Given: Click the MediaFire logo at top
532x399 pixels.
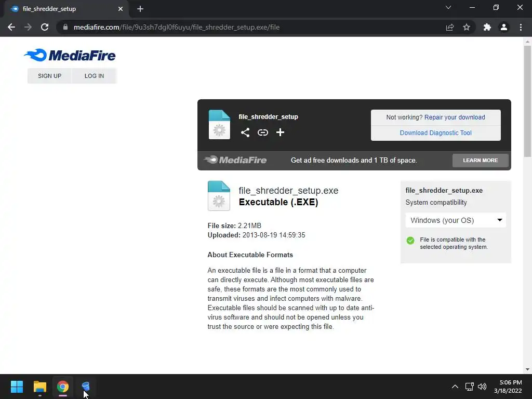Looking at the screenshot, I should point(70,55).
